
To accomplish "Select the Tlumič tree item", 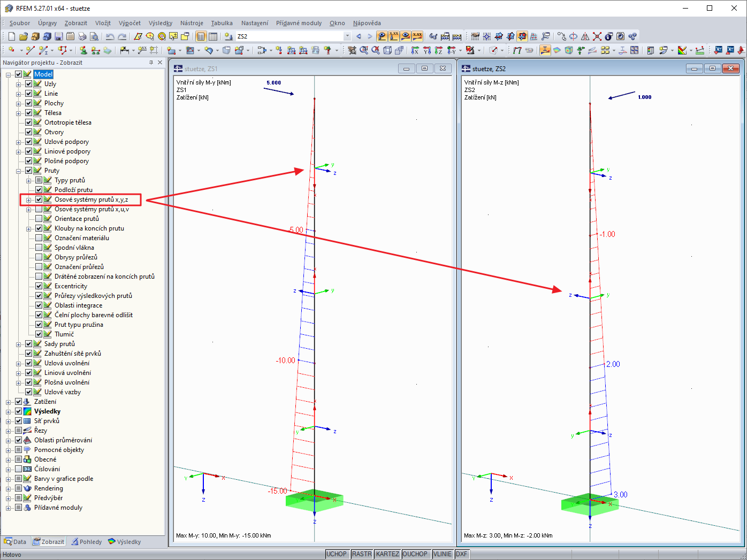I will (64, 334).
